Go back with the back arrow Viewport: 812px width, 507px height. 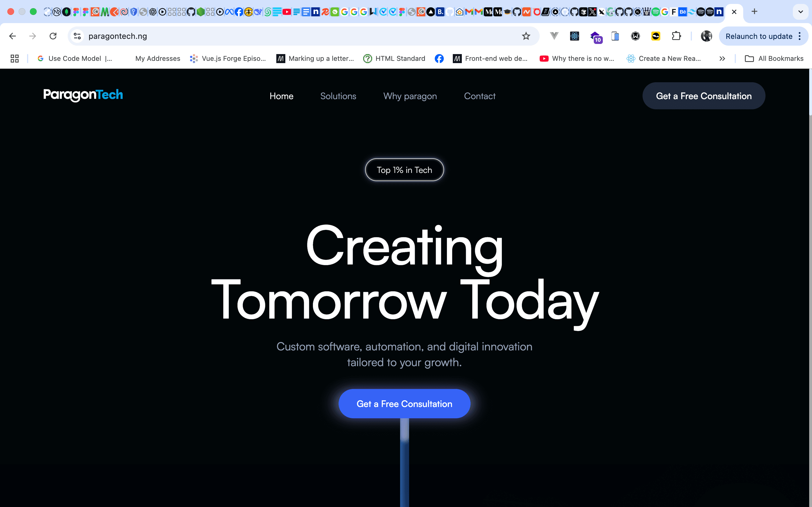click(12, 36)
